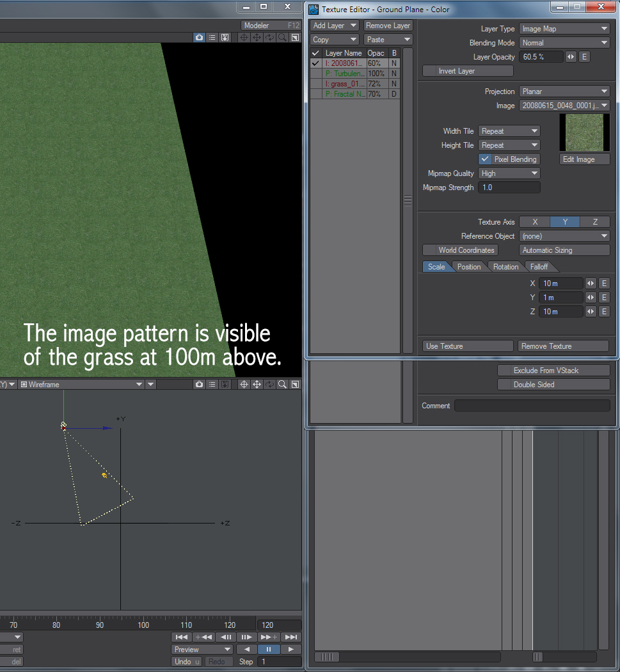The height and width of the screenshot is (672, 620).
Task: Open Height Tile dropdown
Action: 509,145
